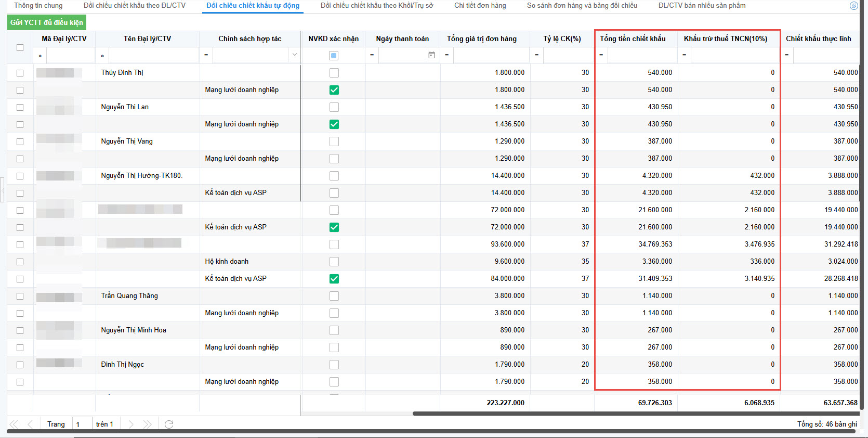Click the round icon at top-right corner
This screenshot has height=438, width=868.
[853, 6]
